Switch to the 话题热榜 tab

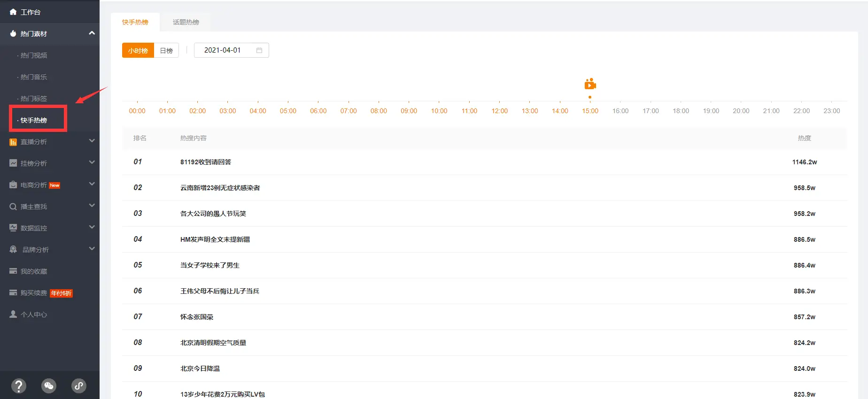(186, 22)
